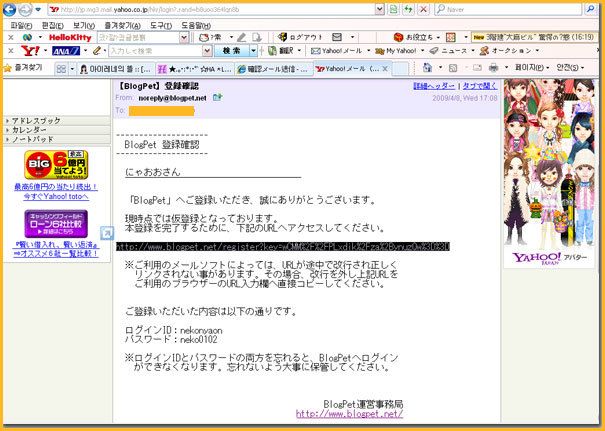Click the ANA logo button

coord(66,51)
